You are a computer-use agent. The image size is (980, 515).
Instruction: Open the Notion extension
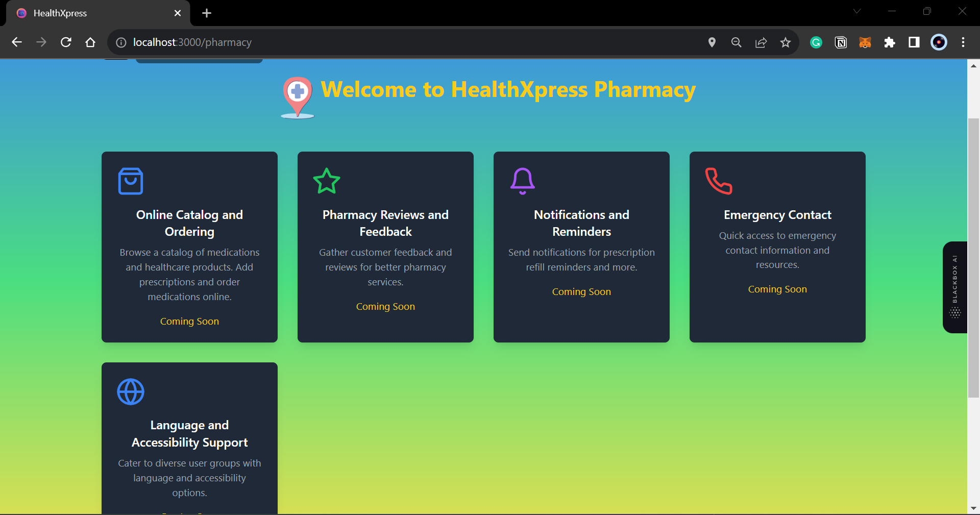[x=841, y=42]
